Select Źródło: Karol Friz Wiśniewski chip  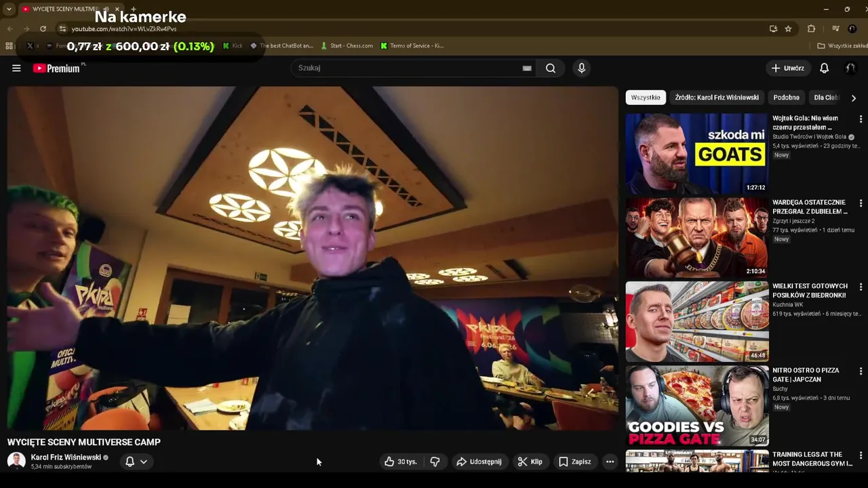(x=717, y=98)
